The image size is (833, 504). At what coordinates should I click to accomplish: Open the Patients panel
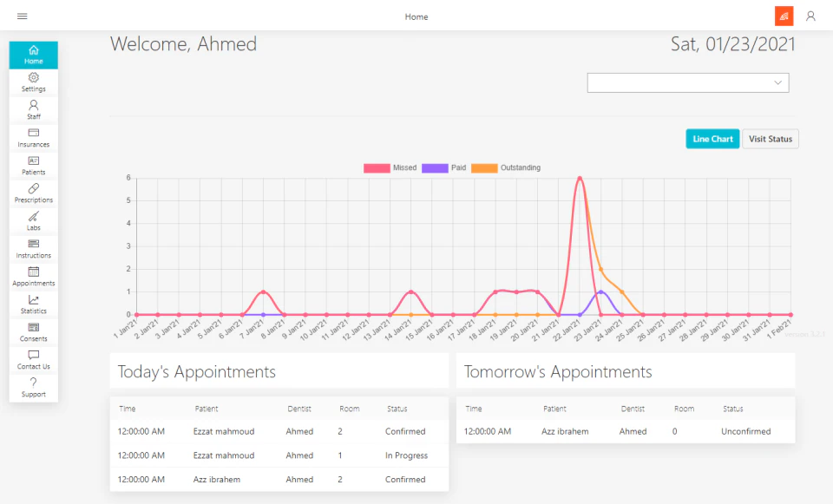(x=33, y=165)
